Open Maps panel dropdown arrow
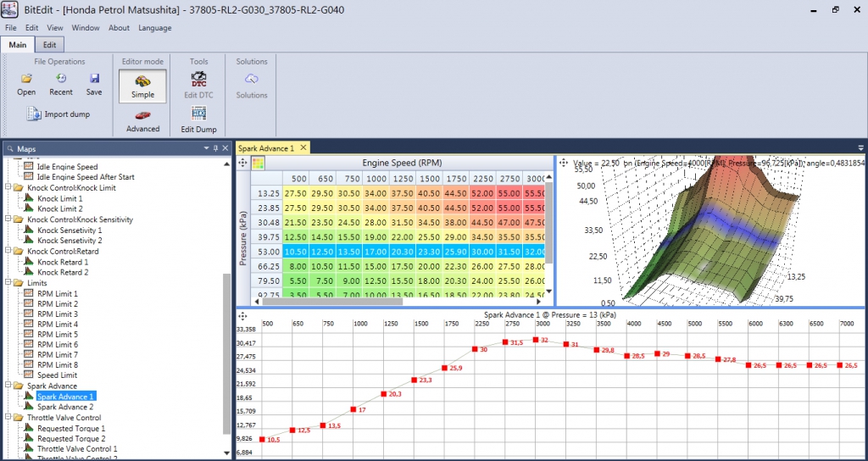868x461 pixels. point(207,148)
